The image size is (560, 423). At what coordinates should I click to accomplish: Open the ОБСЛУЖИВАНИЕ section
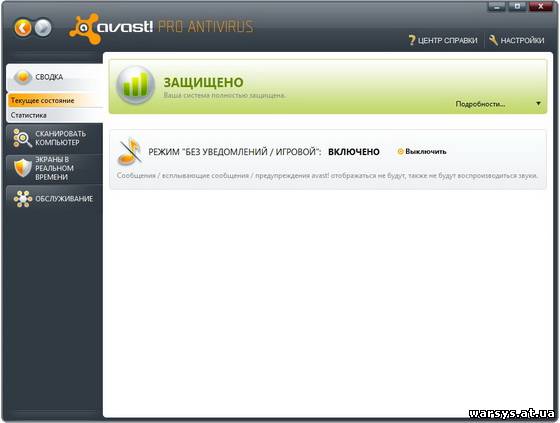point(54,199)
